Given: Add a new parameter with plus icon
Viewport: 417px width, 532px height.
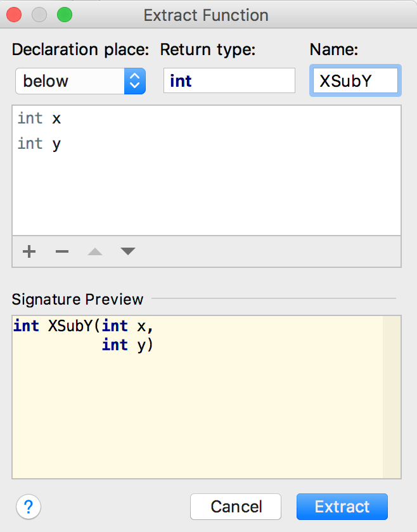Looking at the screenshot, I should pyautogui.click(x=29, y=251).
